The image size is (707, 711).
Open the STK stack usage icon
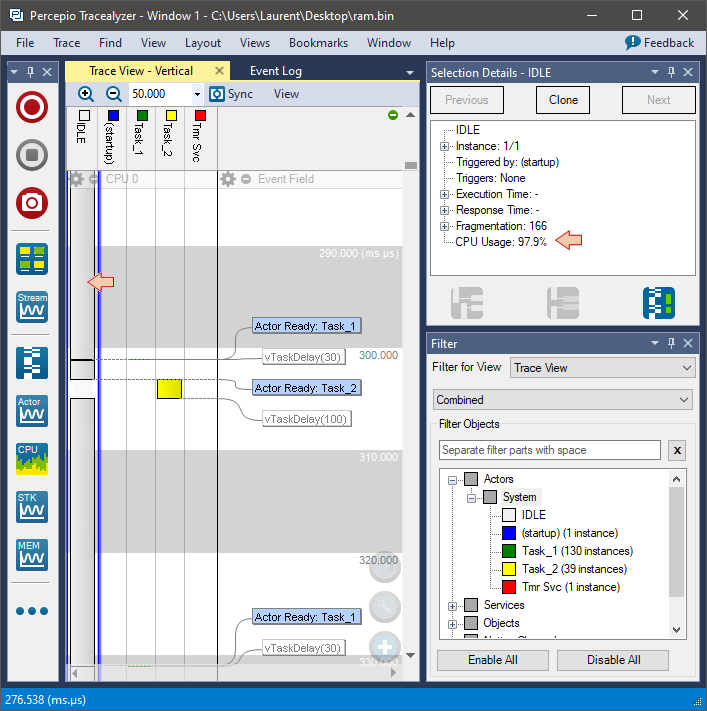(x=32, y=507)
